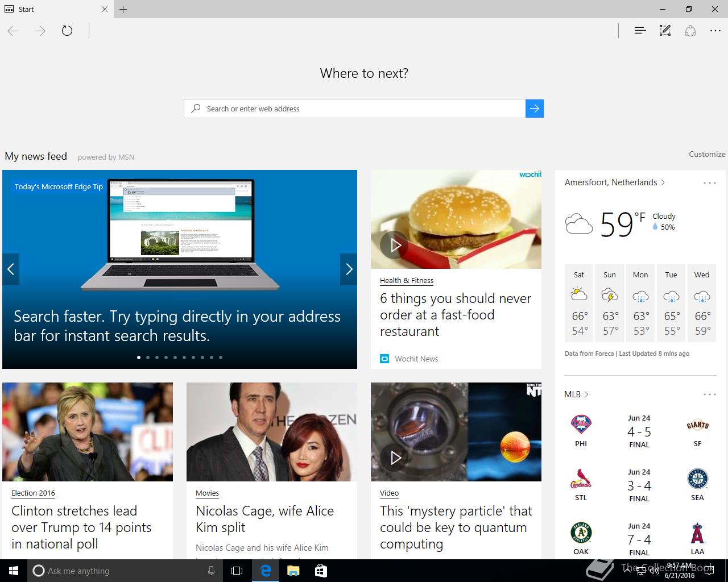
Task: Click the Mariners SEA team logo
Action: 697,479
